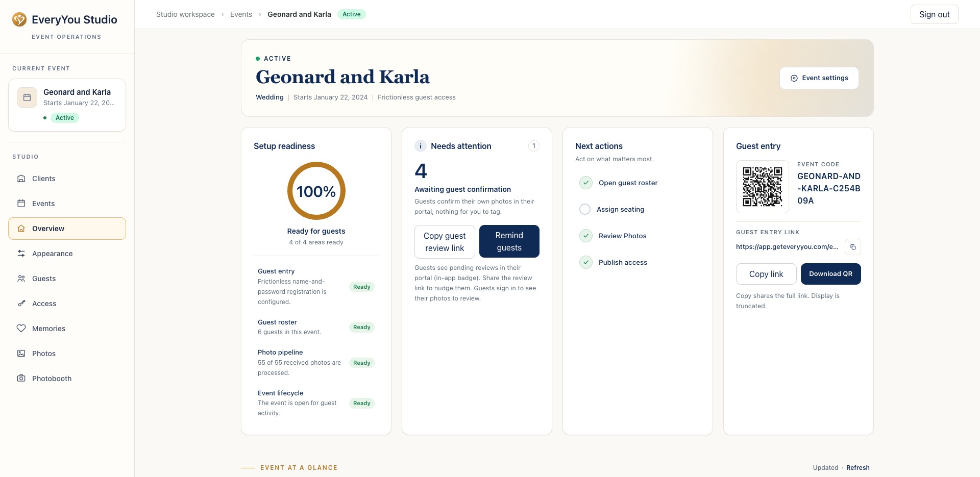Click the Guests people icon
Image resolution: width=980 pixels, height=477 pixels.
pos(21,279)
